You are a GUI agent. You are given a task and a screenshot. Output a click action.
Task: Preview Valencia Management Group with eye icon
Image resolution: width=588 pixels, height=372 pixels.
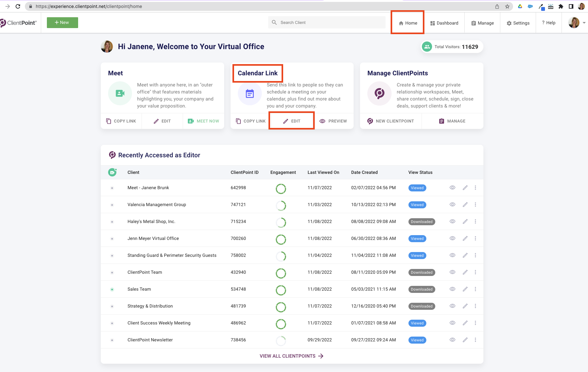pos(452,205)
